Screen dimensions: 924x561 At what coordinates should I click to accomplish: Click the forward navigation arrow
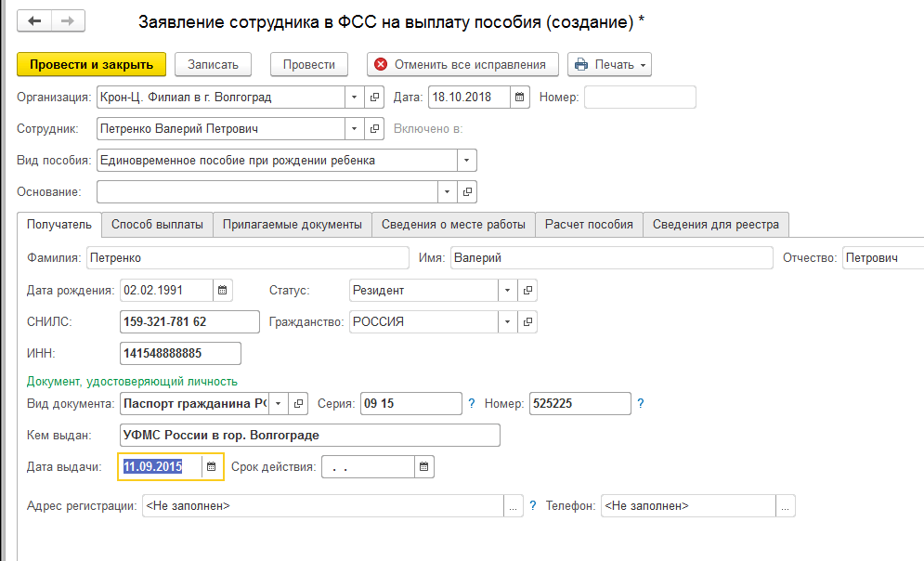[68, 21]
